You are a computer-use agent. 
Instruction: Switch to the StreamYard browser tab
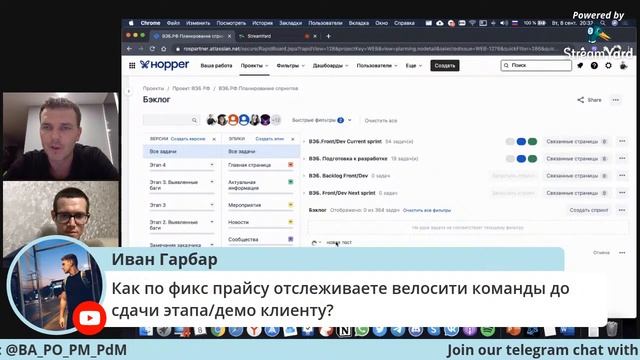pos(273,36)
